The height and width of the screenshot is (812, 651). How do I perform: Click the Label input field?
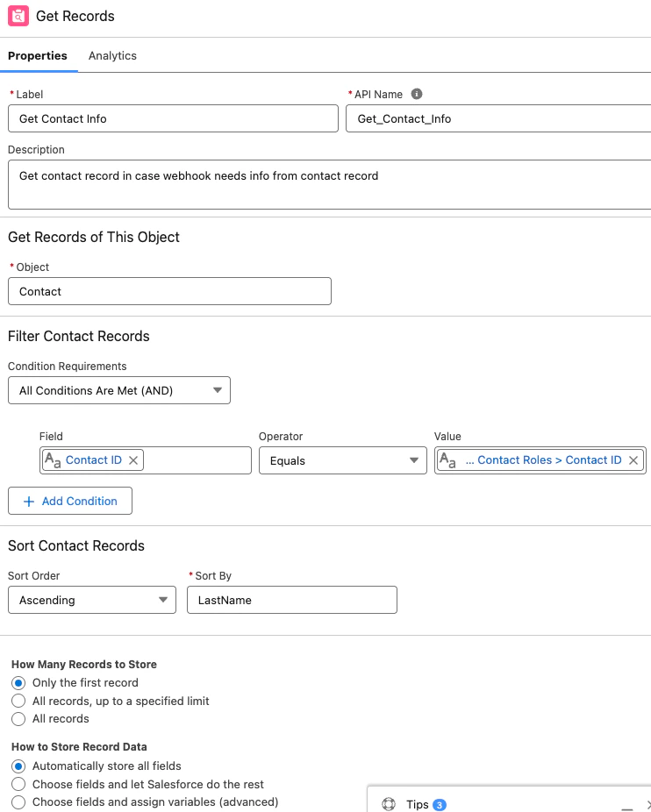[173, 118]
